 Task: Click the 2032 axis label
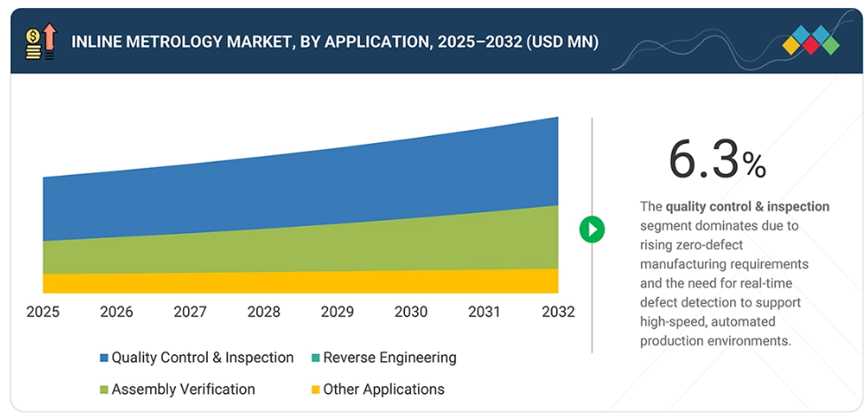point(558,312)
